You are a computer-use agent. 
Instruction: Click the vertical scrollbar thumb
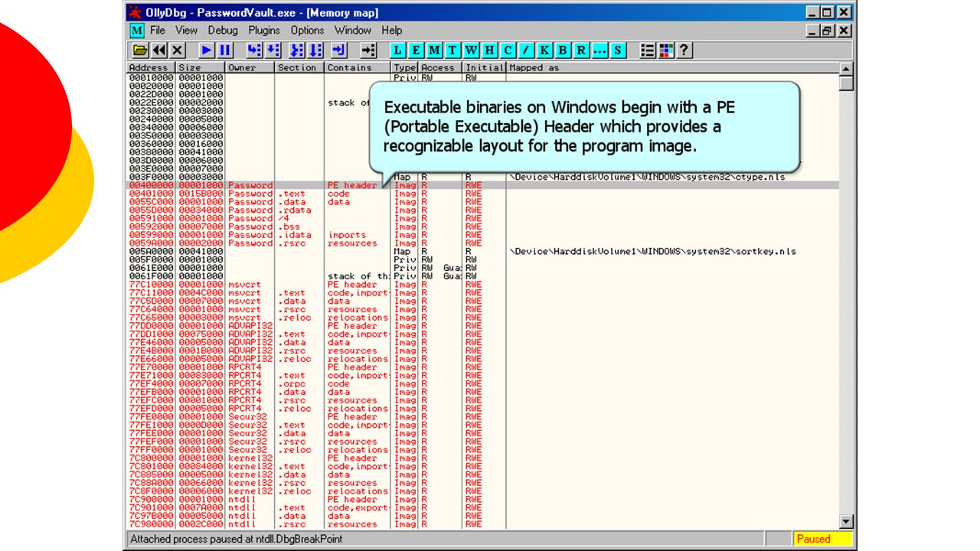tap(845, 83)
